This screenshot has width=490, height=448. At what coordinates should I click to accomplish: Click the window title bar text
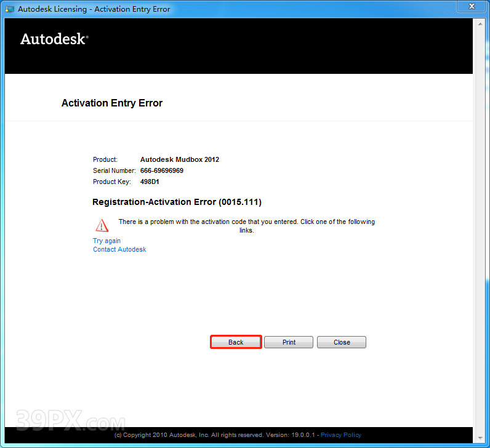point(94,9)
